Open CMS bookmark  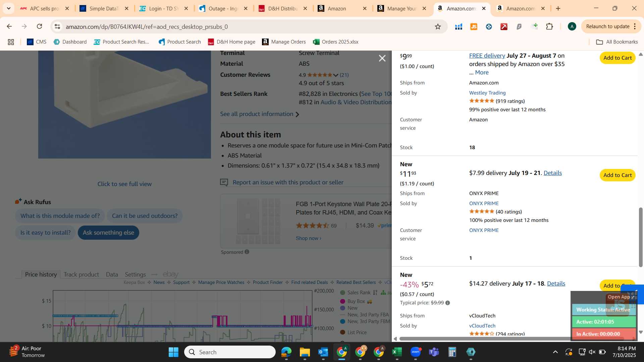click(37, 42)
